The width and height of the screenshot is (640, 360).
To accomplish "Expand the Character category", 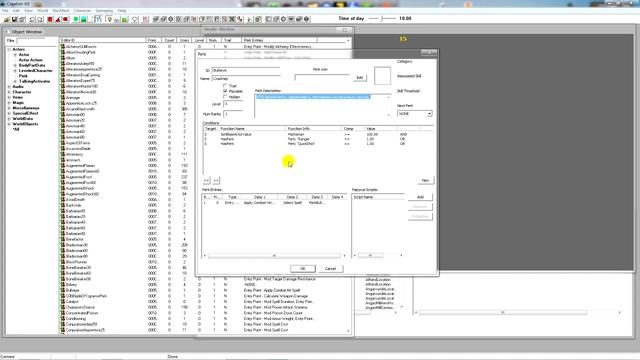I will coord(9,92).
